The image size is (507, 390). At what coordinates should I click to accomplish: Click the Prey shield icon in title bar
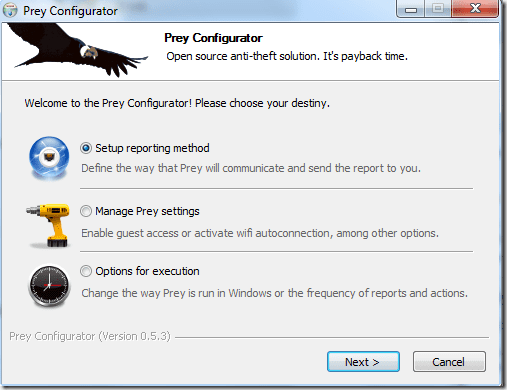(10, 10)
